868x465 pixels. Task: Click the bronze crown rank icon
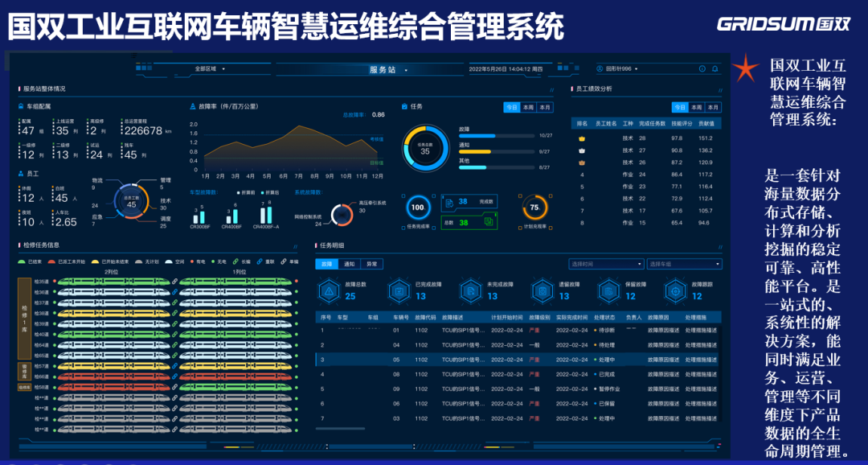[x=582, y=163]
